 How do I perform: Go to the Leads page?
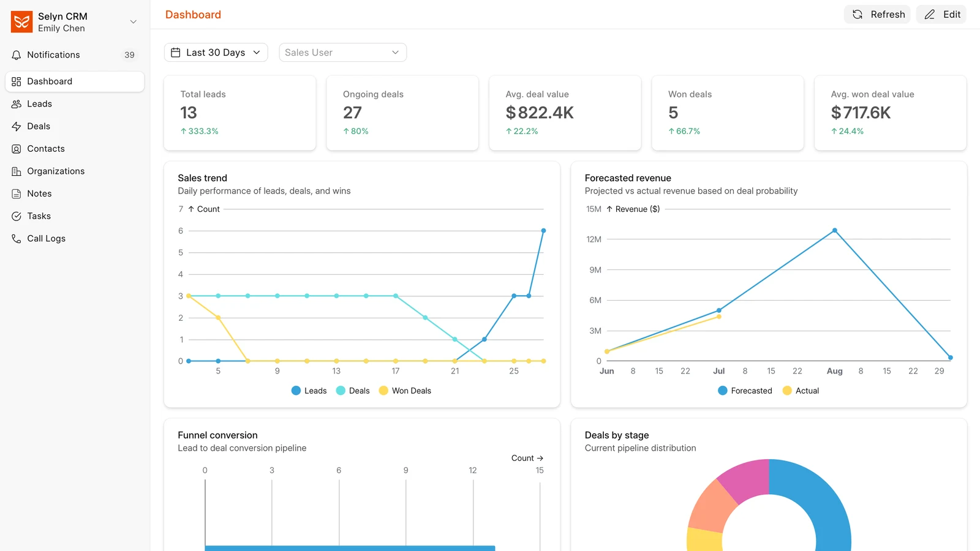(x=75, y=104)
